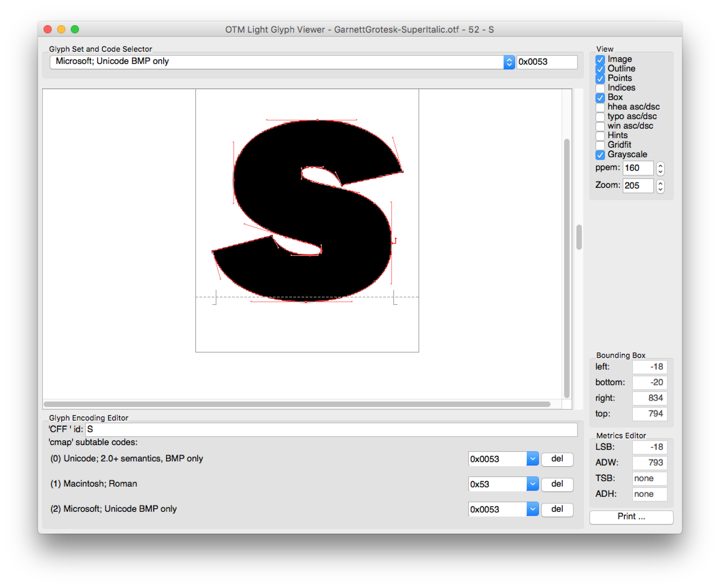Expand the Unicode 2.0+ code dropdown arrow

(x=533, y=459)
